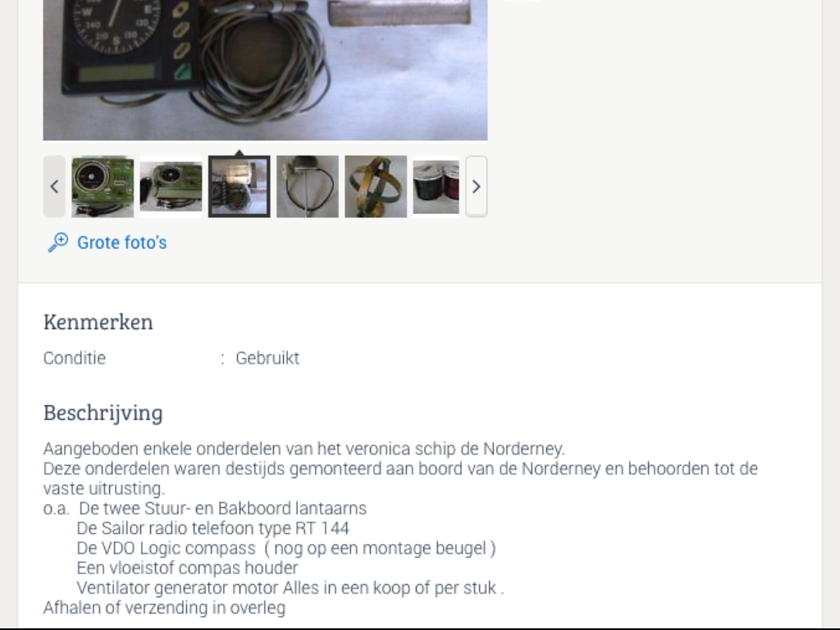Viewport: 840px width, 630px height.
Task: Select the brass gimbal compass holder thumbnail
Action: [x=376, y=186]
